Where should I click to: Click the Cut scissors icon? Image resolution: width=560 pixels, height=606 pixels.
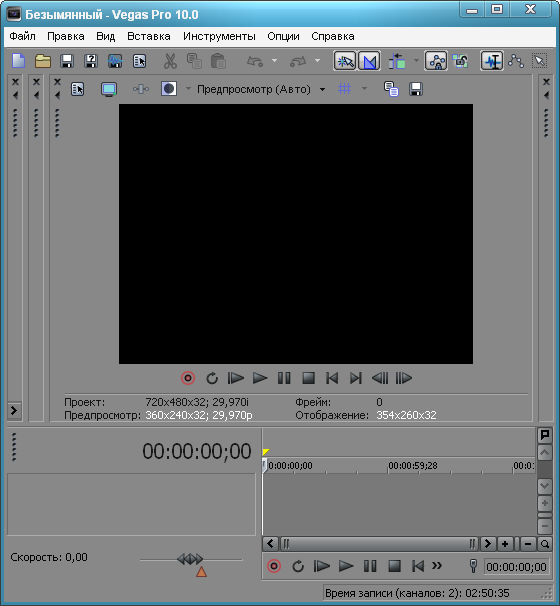(x=170, y=61)
